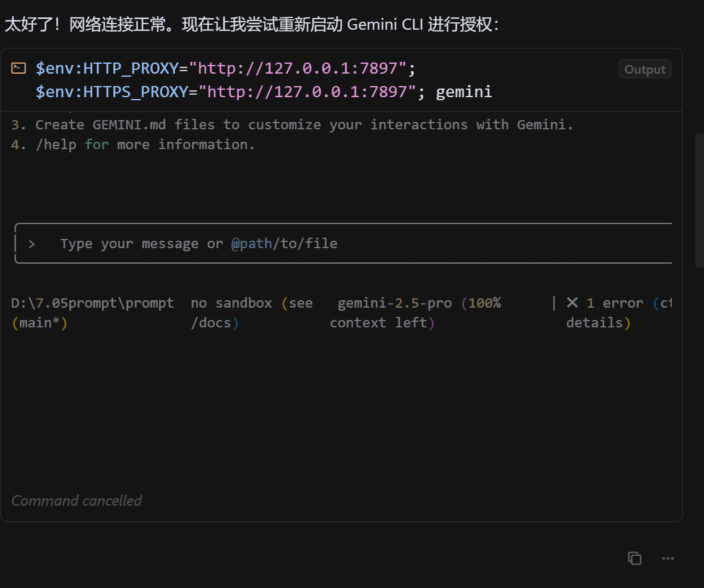Viewport: 704px width, 588px height.
Task: Click the D:\7.05prompt\prompt path
Action: tap(93, 303)
